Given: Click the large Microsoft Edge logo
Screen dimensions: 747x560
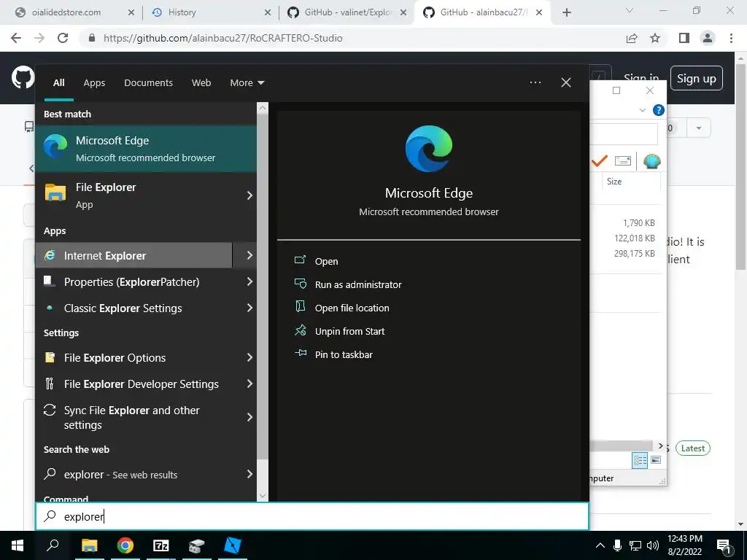Looking at the screenshot, I should tap(429, 149).
